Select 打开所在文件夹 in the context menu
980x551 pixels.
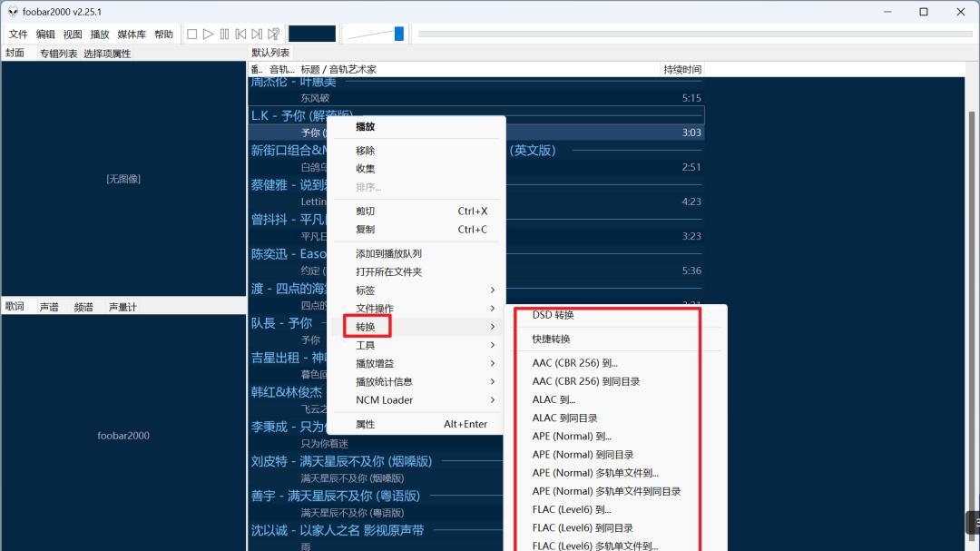[416, 272]
